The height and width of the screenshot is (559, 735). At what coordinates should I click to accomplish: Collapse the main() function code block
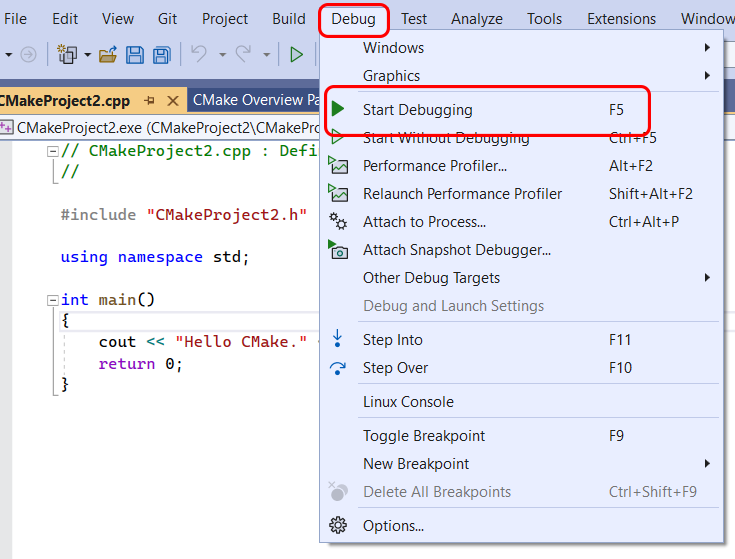52,300
